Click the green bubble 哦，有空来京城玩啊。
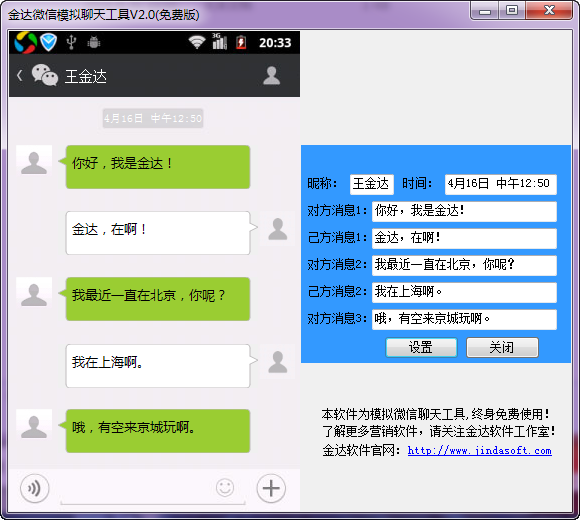This screenshot has height=520, width=580. [158, 431]
